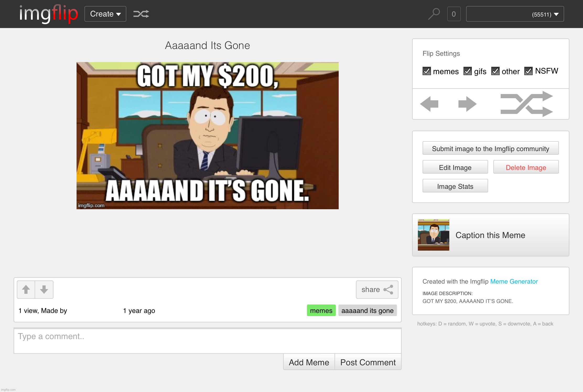Uncheck the other checkbox
Screen dimensions: 583x392
[x=495, y=71]
